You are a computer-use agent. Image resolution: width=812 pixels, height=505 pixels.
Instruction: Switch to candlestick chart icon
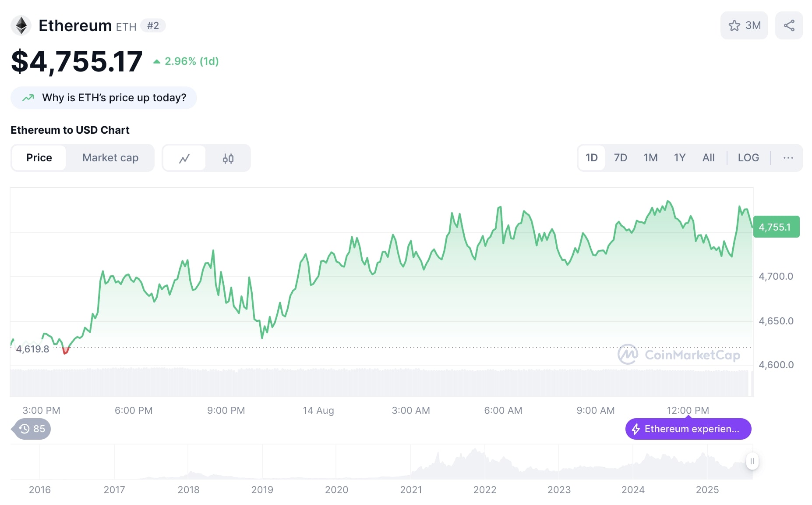point(228,158)
